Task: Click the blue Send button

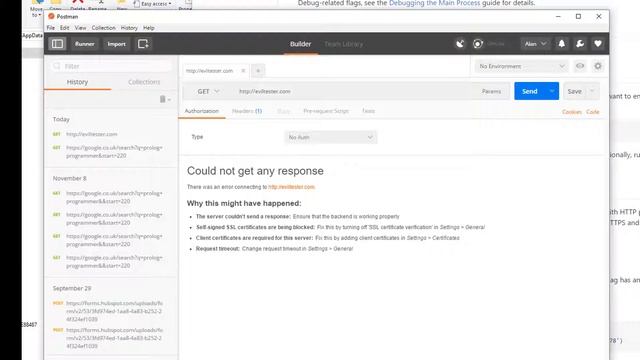Action: pyautogui.click(x=530, y=91)
